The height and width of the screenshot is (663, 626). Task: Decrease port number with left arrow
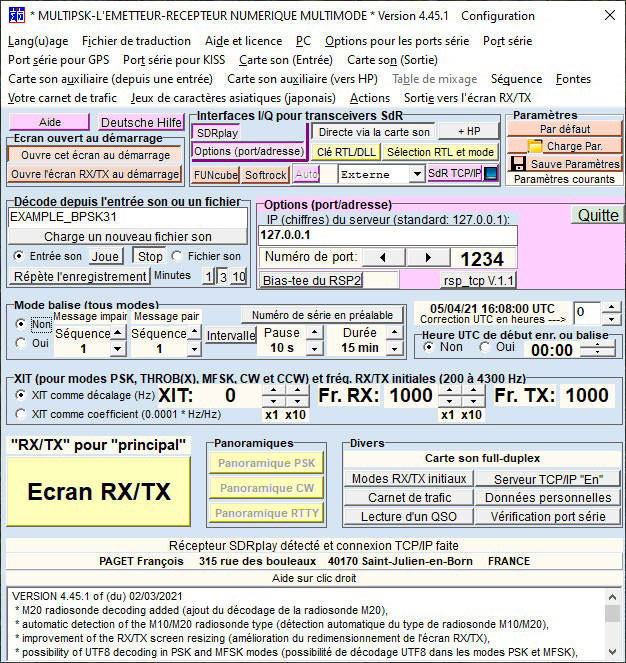click(x=383, y=257)
